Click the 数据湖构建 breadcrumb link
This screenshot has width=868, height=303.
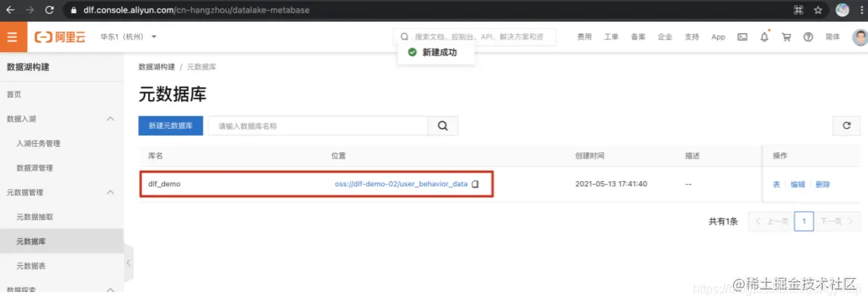coord(157,67)
